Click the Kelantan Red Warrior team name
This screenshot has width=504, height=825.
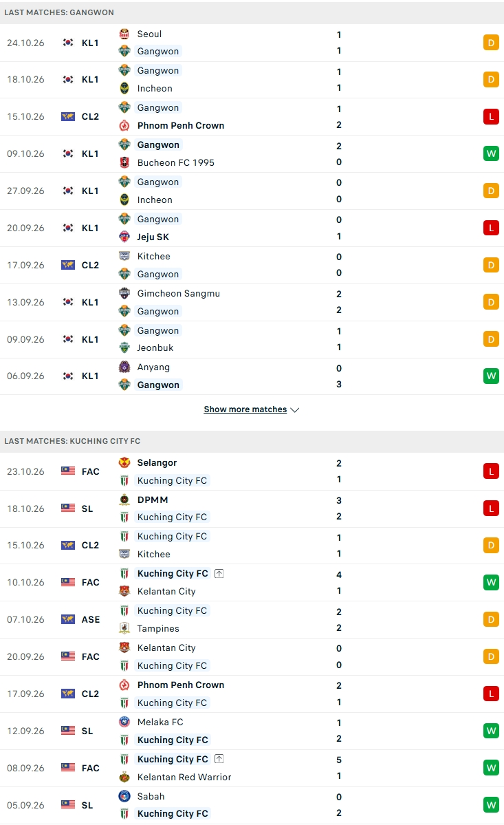(184, 777)
